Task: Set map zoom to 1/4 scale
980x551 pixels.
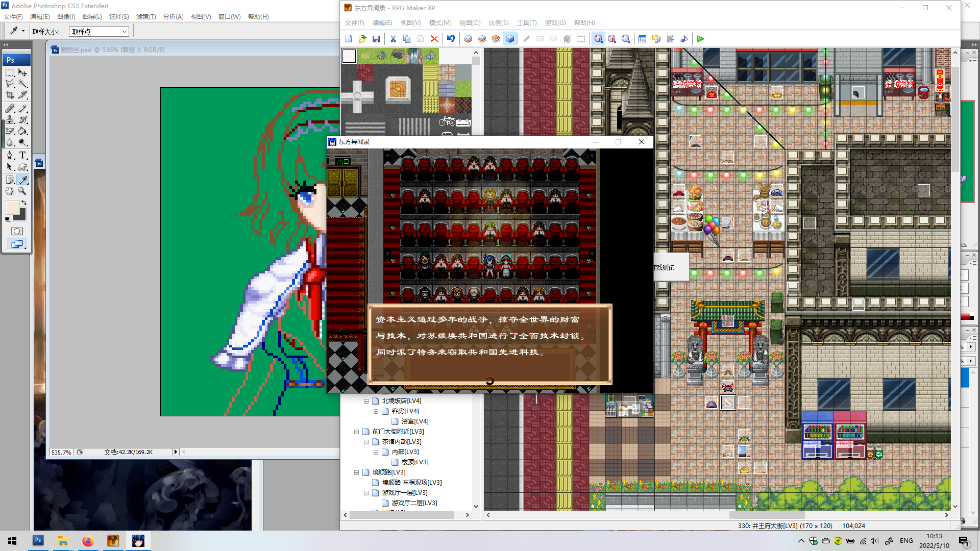Action: pyautogui.click(x=626, y=39)
